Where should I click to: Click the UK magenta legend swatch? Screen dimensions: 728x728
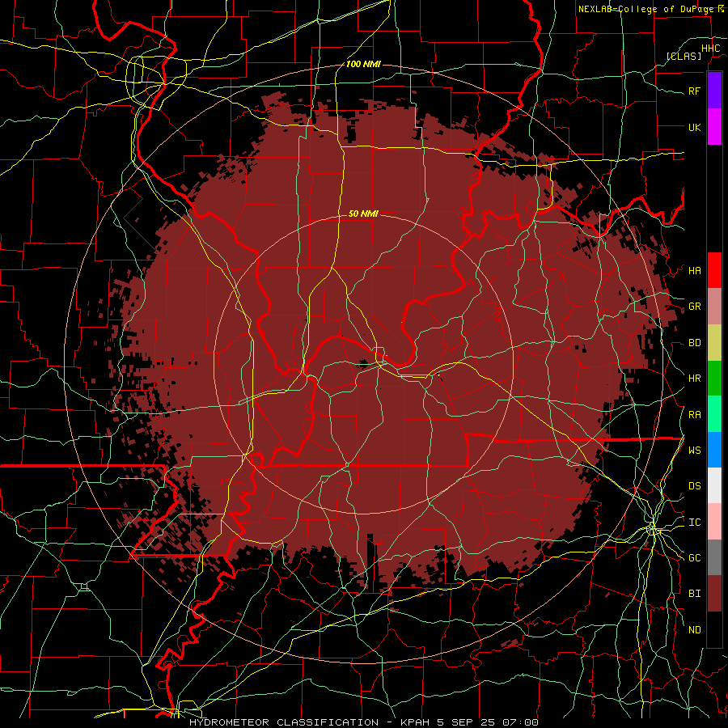[714, 126]
